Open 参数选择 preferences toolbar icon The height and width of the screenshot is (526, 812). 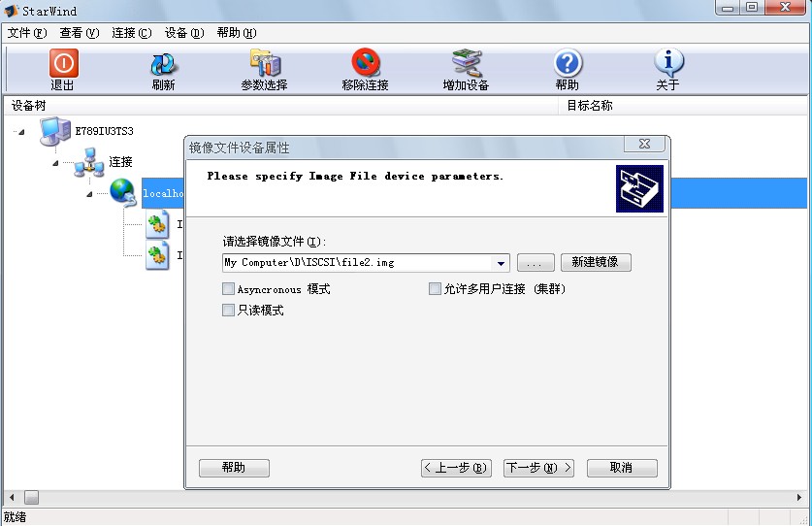coord(265,63)
